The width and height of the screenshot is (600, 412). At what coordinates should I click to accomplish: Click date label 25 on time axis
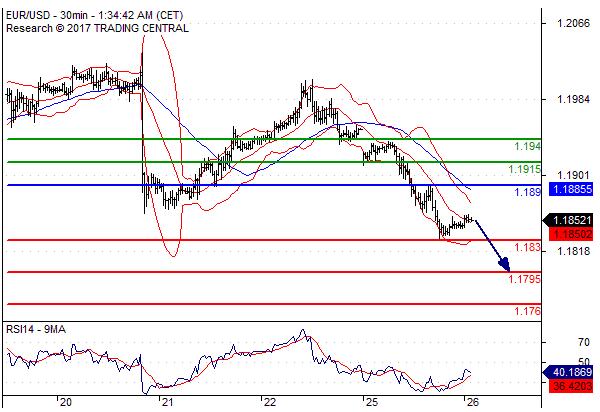371,402
